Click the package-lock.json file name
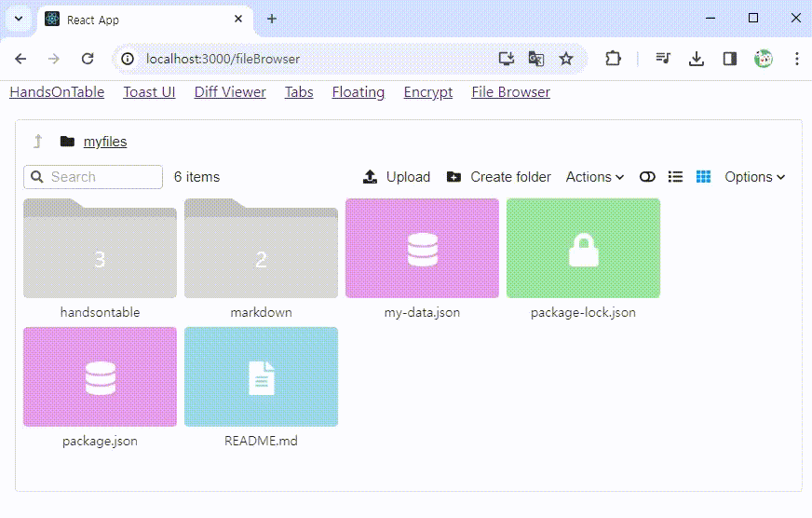 583,312
